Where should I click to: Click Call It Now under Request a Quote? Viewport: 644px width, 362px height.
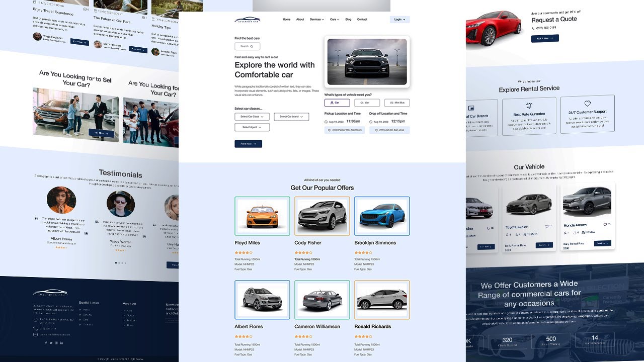[x=545, y=38]
